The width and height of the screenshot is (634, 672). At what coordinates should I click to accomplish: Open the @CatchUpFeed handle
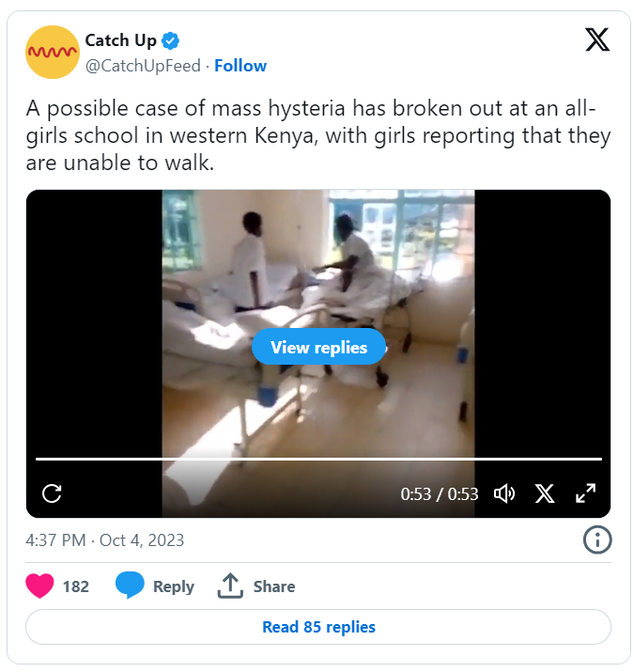point(143,66)
